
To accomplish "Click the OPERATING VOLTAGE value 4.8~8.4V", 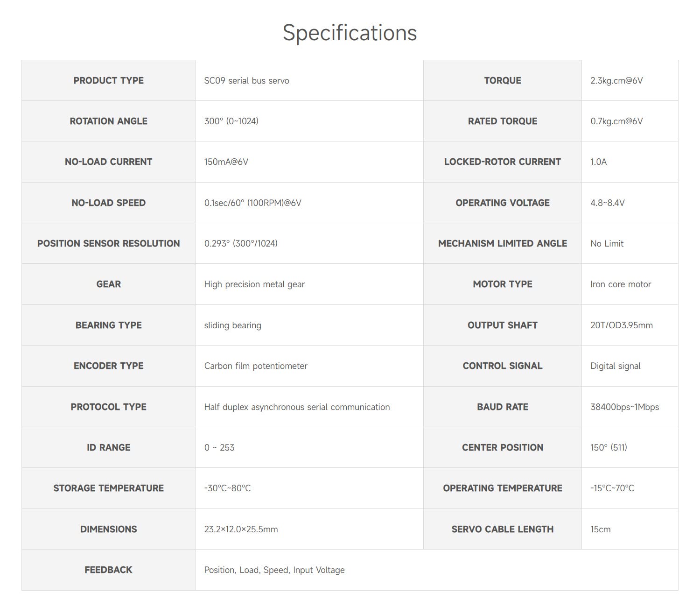I will point(607,203).
